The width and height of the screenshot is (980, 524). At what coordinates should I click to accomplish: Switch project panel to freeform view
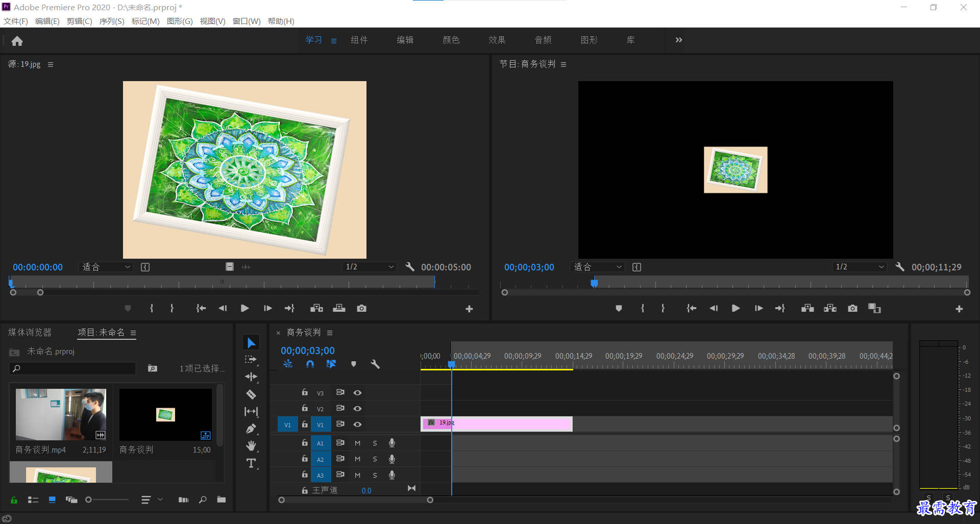click(71, 500)
